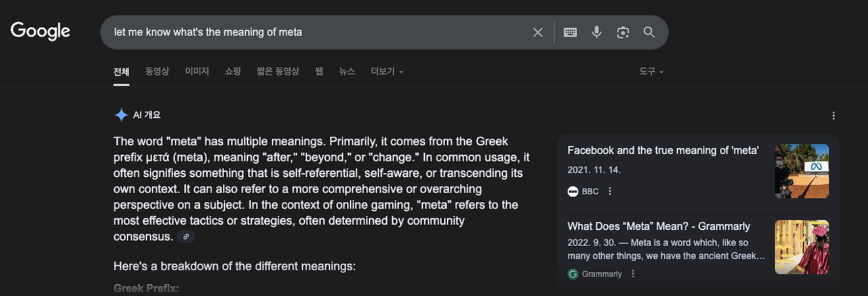
Task: Switch to the 이미지 images tab
Action: pyautogui.click(x=197, y=71)
